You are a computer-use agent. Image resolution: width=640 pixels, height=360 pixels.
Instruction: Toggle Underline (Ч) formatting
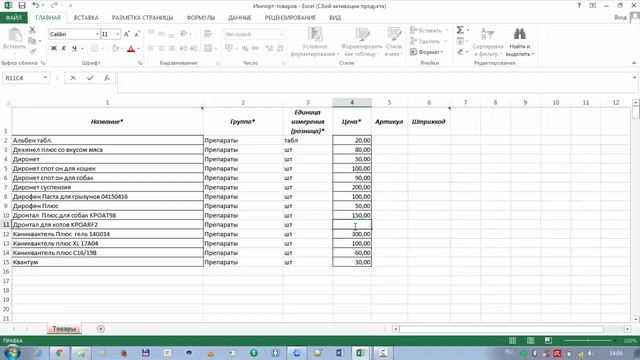click(74, 48)
